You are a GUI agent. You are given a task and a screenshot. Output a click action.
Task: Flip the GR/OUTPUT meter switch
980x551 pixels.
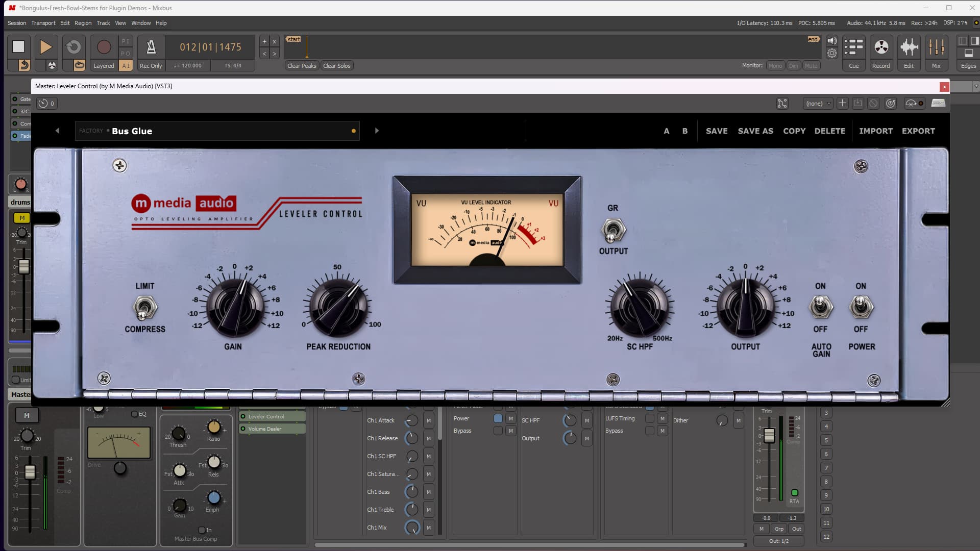click(612, 231)
